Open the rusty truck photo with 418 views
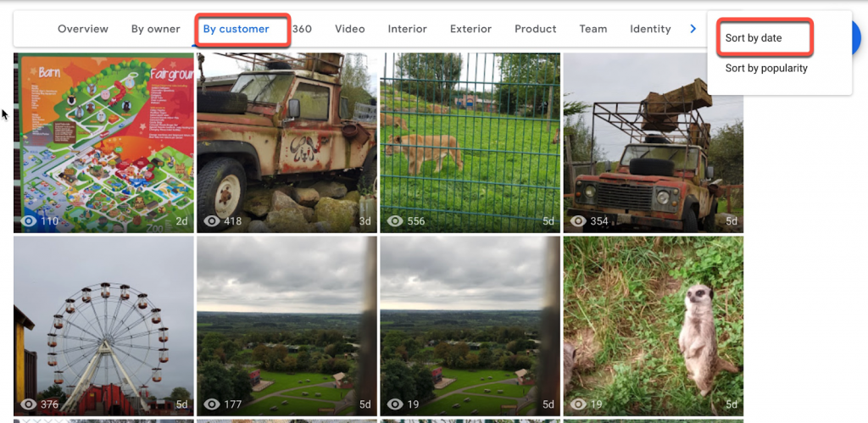Screen dimensions: 868x423 click(x=287, y=143)
